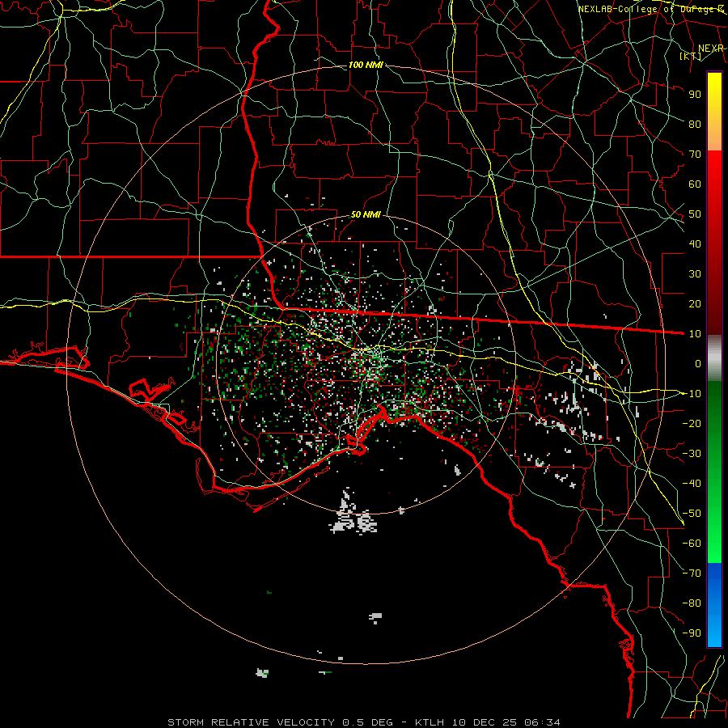Image resolution: width=728 pixels, height=728 pixels.
Task: Click the "-50" tick label on scale
Action: (692, 514)
